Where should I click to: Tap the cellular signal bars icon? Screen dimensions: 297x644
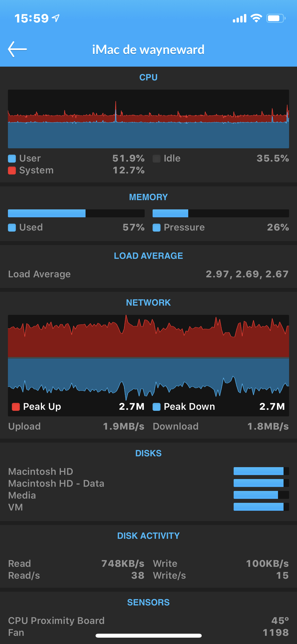point(239,18)
